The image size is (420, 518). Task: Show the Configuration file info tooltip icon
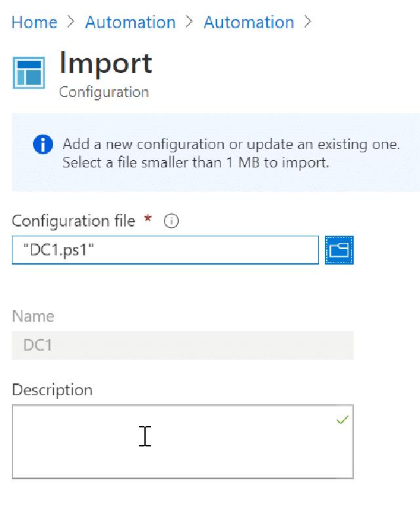[171, 221]
